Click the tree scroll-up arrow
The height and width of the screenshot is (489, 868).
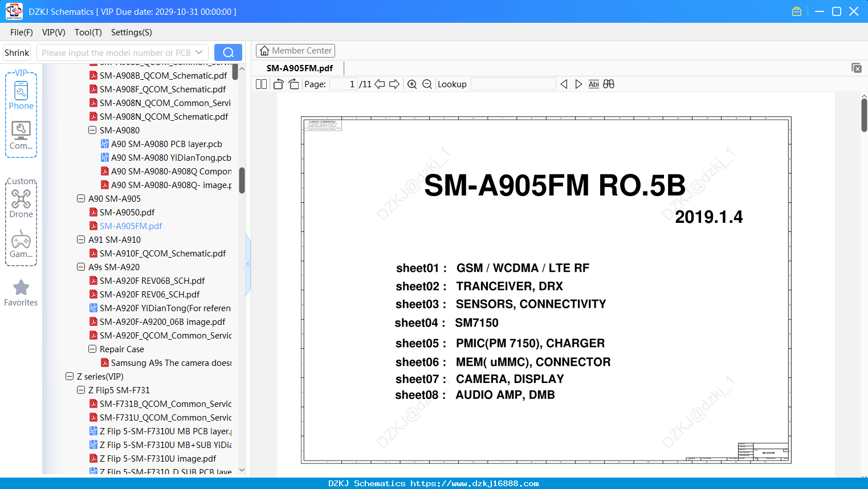tap(242, 68)
